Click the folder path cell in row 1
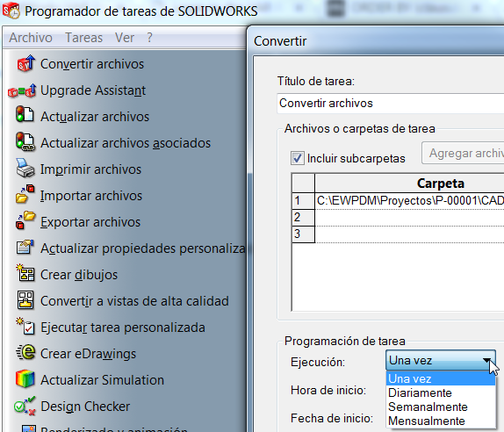Screen dimensions: 504x432 [x=409, y=200]
